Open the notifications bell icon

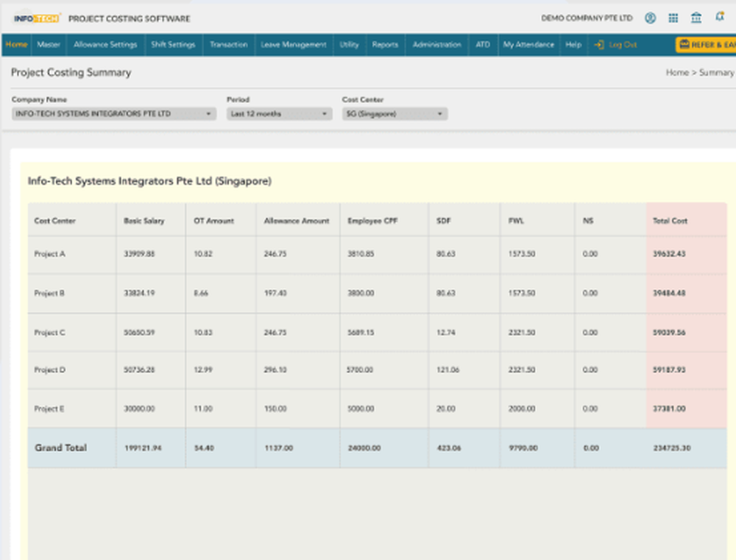[720, 17]
